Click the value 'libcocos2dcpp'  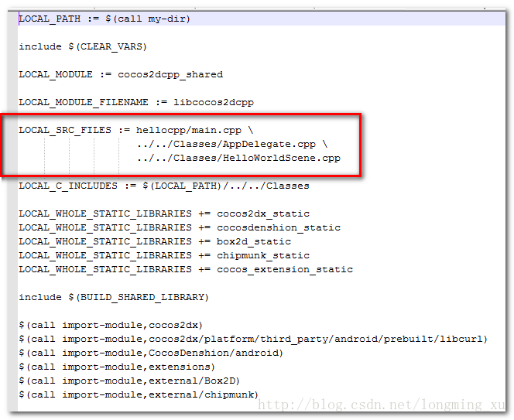[214, 103]
